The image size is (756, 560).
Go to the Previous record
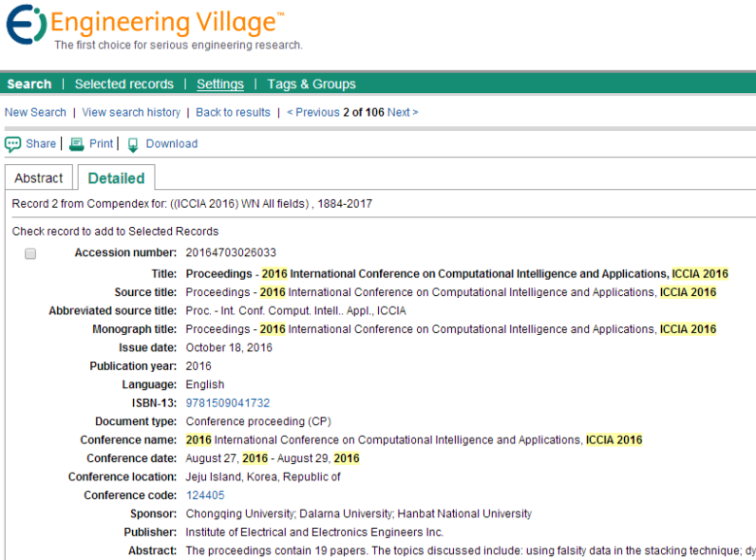[x=313, y=112]
